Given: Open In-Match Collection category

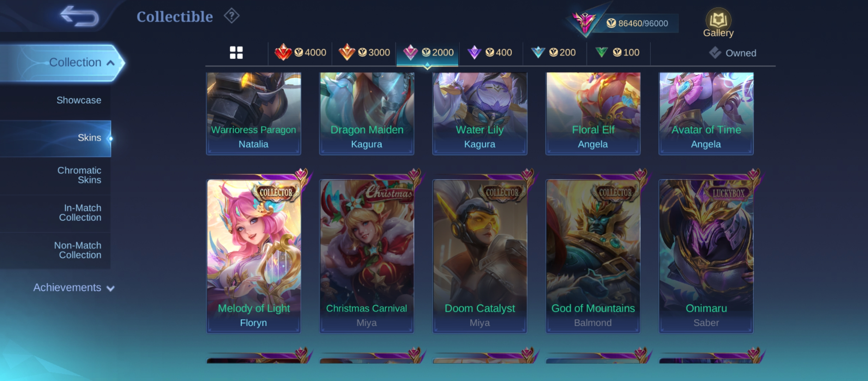Looking at the screenshot, I should pos(80,213).
